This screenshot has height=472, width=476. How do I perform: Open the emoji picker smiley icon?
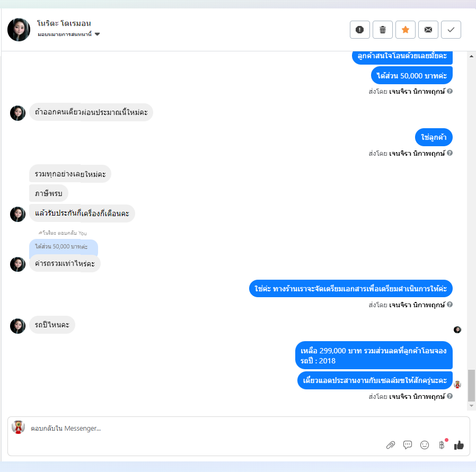425,445
